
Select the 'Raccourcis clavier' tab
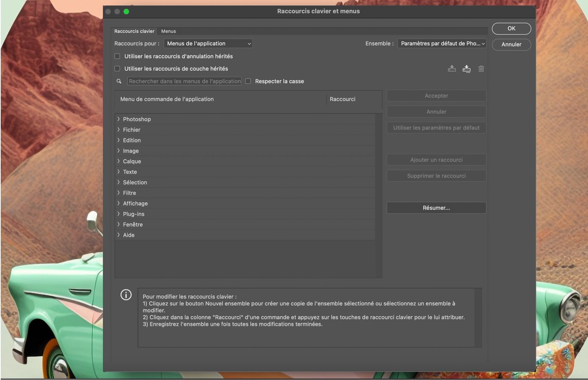click(134, 31)
